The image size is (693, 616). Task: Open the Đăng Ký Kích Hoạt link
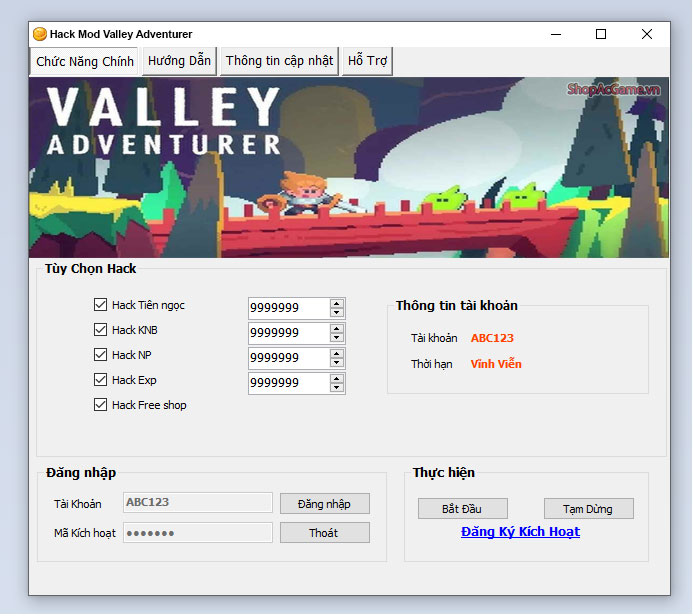(520, 532)
